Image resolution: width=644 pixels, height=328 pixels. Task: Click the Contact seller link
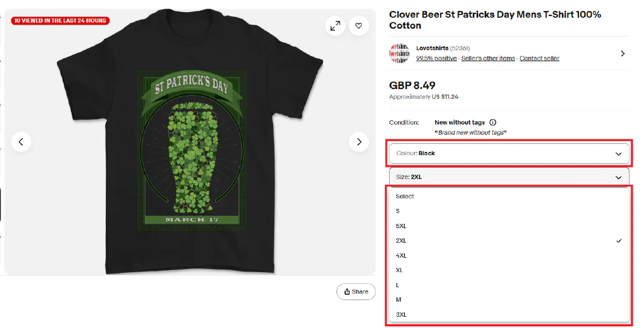(x=539, y=58)
